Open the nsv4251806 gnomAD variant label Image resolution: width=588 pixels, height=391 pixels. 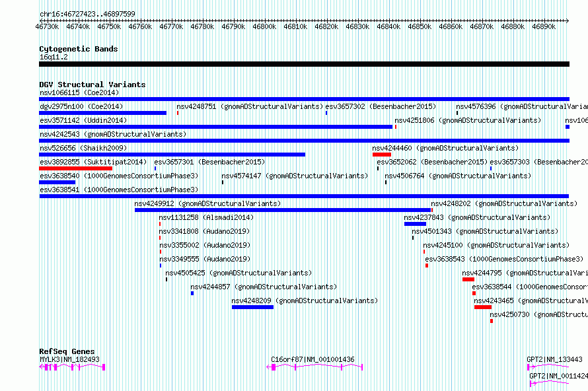468,120
